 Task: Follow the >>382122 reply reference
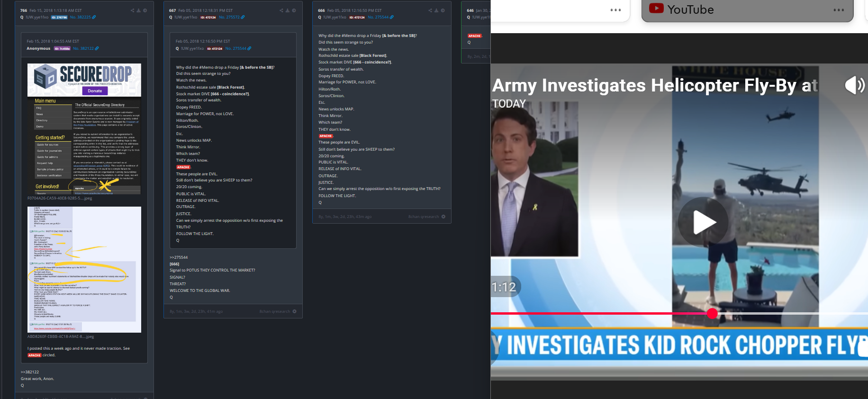coord(30,372)
